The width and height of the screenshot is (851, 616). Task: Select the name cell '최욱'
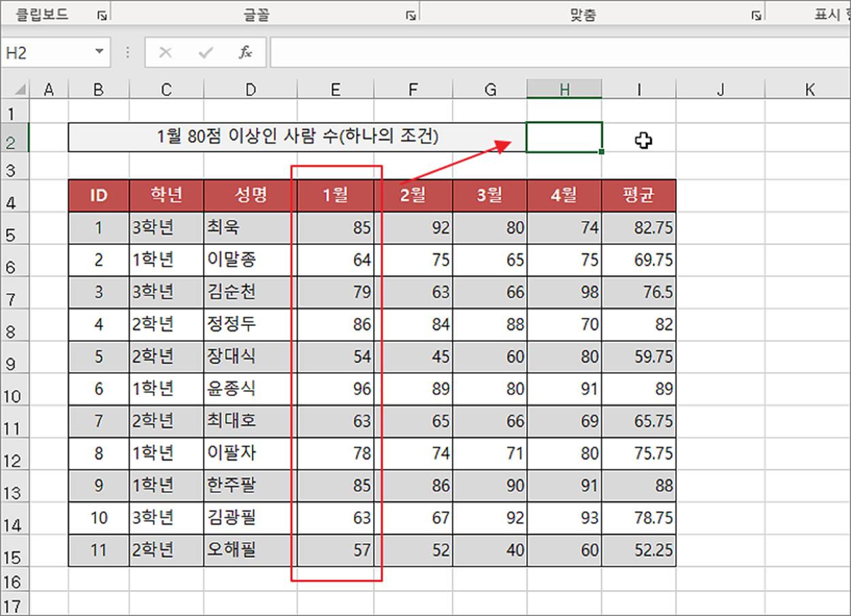[251, 228]
